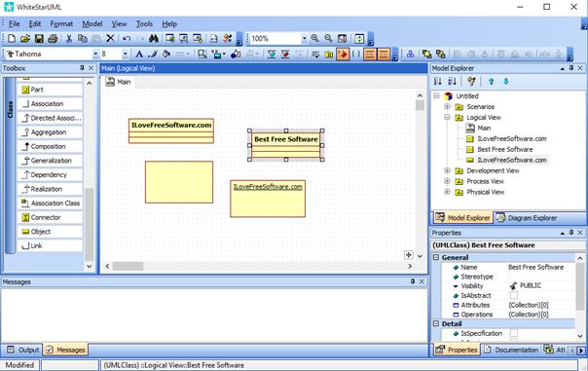Move element up with cyan up arrow
Screen dimensions: 588x371
click(491, 82)
